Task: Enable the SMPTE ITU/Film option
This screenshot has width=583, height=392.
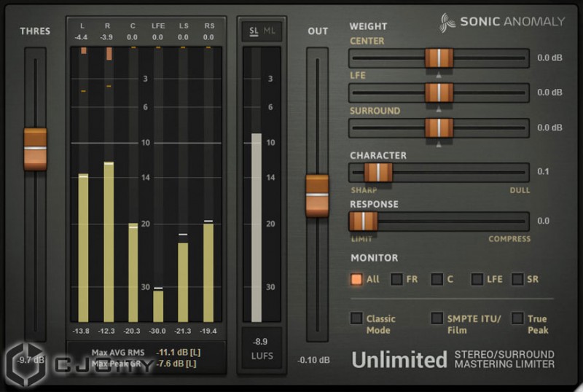Action: (437, 318)
